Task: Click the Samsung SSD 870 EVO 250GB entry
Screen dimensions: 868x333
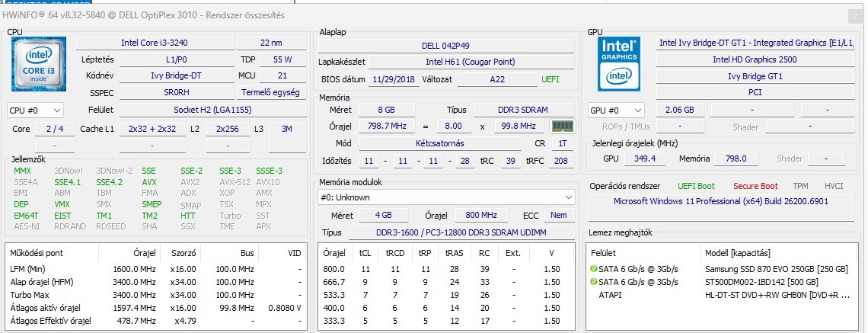Action: (x=776, y=269)
